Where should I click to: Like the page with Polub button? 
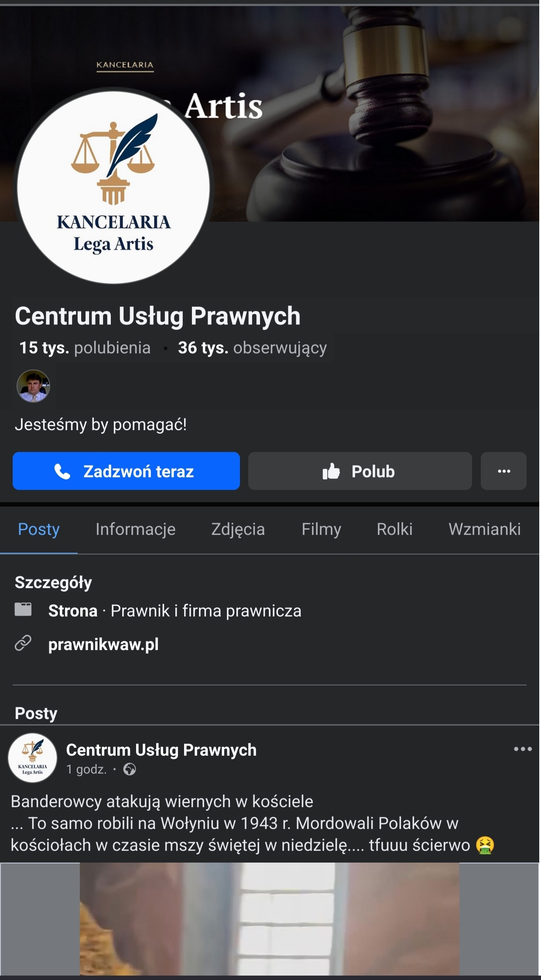point(360,471)
